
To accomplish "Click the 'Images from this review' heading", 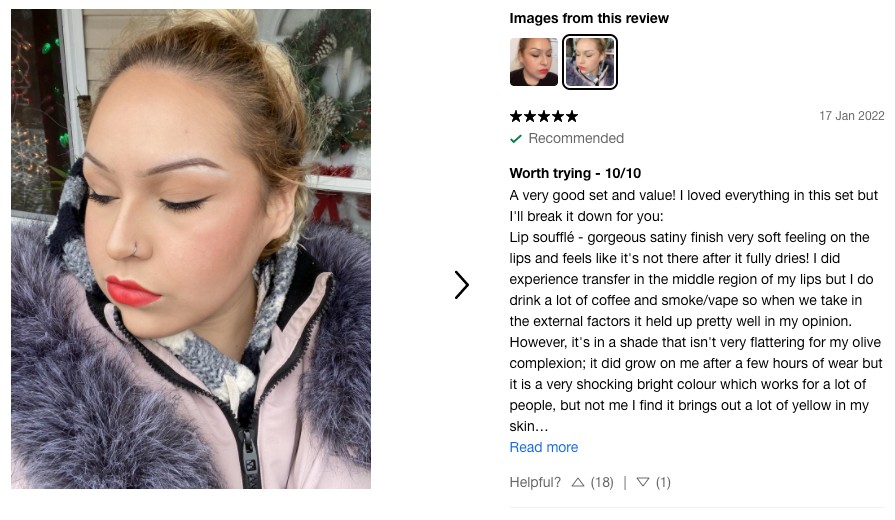I will pyautogui.click(x=589, y=18).
